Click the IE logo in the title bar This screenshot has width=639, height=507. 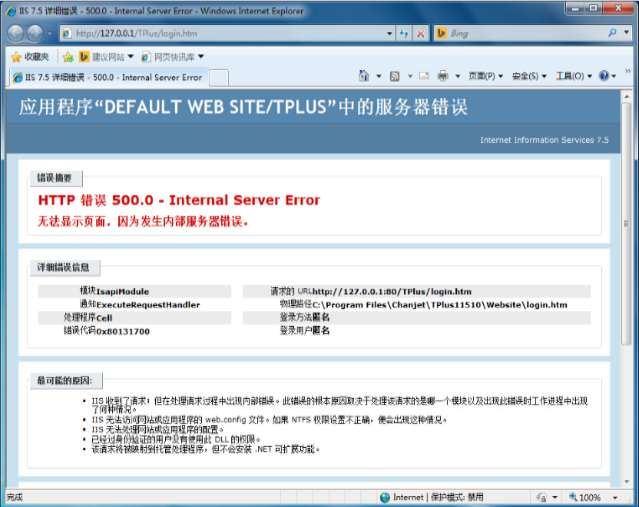coord(11,11)
